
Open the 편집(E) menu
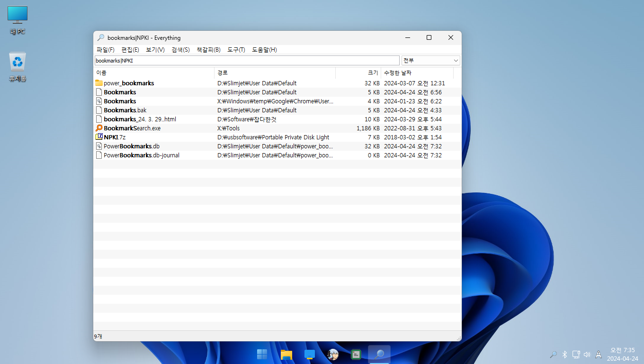click(130, 50)
